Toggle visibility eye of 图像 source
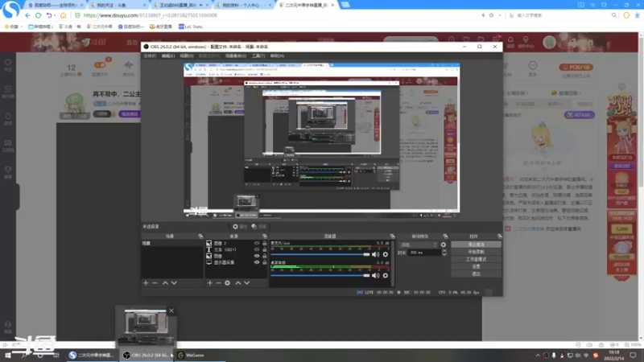This screenshot has width=644, height=362. pyautogui.click(x=257, y=256)
